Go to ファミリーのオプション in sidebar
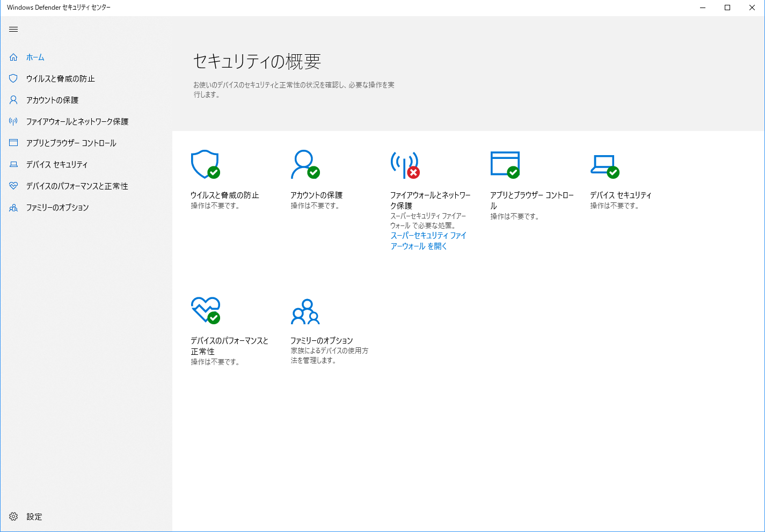Screen dimensions: 765x532 tap(57, 207)
